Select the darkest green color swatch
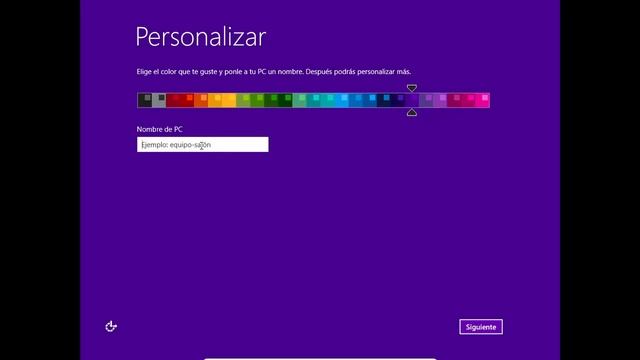 point(285,100)
